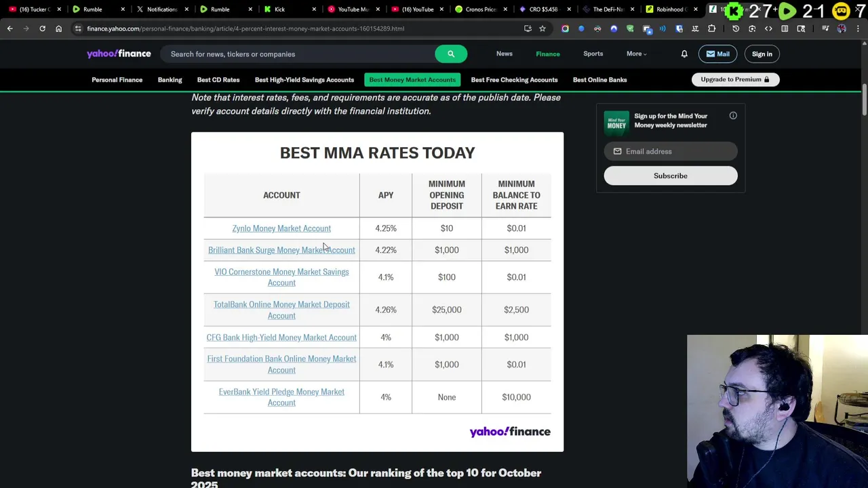View site information icon in address bar

[78, 28]
